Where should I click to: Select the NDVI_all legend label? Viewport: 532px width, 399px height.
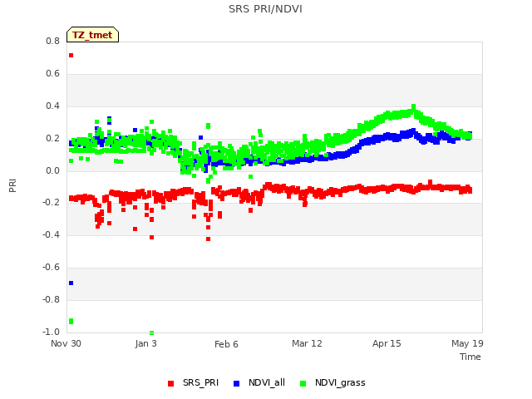click(x=267, y=382)
